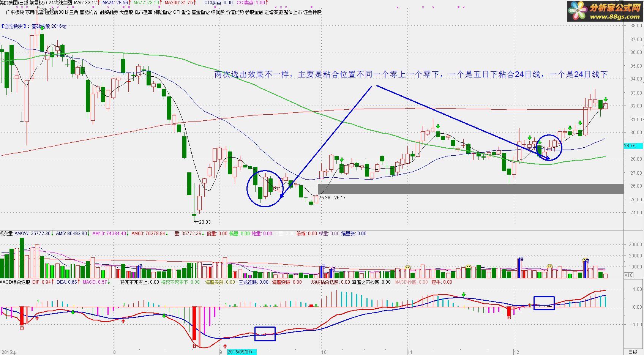
Task: Select the 智能机器 concept tag
Action: (88, 12)
